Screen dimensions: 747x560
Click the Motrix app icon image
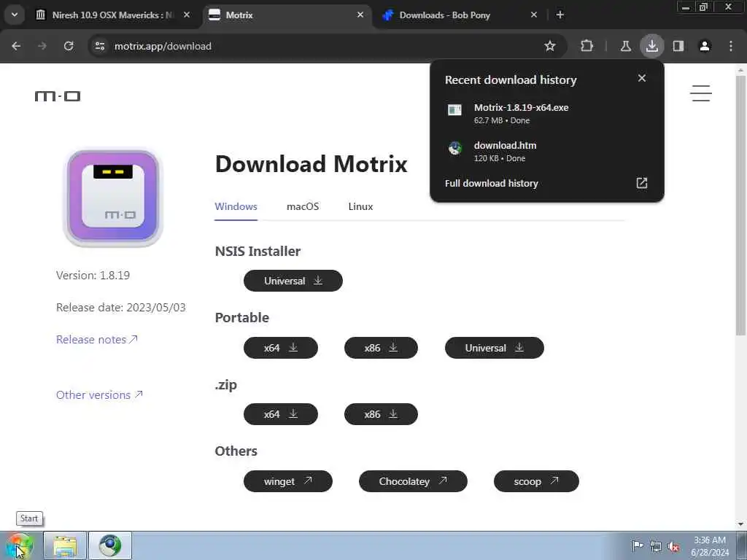click(113, 197)
